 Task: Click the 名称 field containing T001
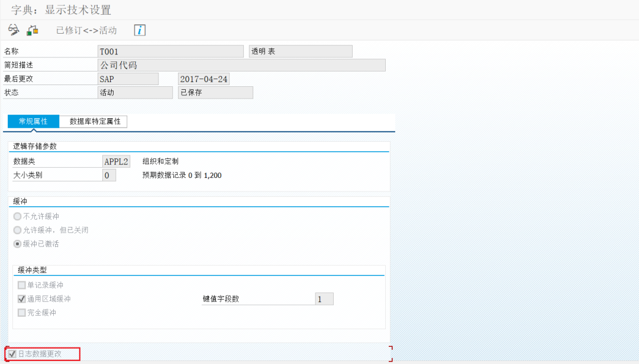click(x=171, y=51)
